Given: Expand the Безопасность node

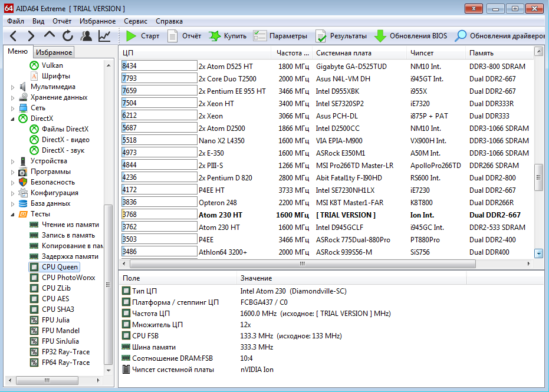Looking at the screenshot, I should pyautogui.click(x=13, y=182).
